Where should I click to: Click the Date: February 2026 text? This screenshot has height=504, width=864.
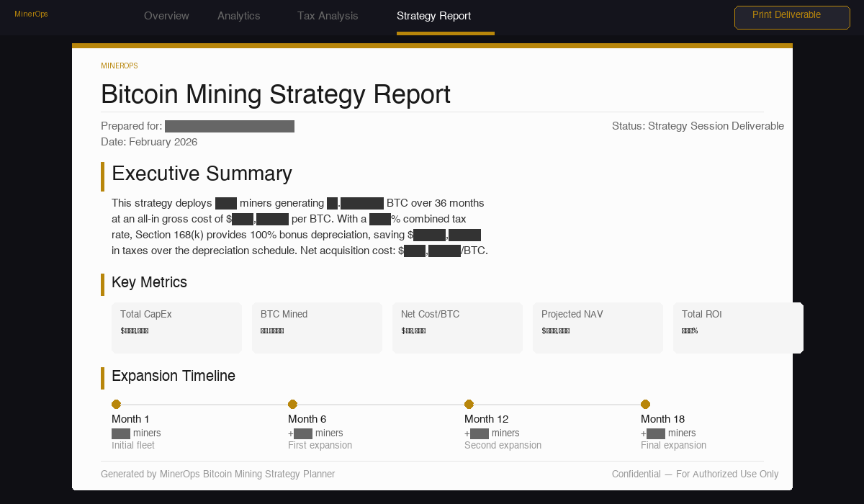point(149,142)
